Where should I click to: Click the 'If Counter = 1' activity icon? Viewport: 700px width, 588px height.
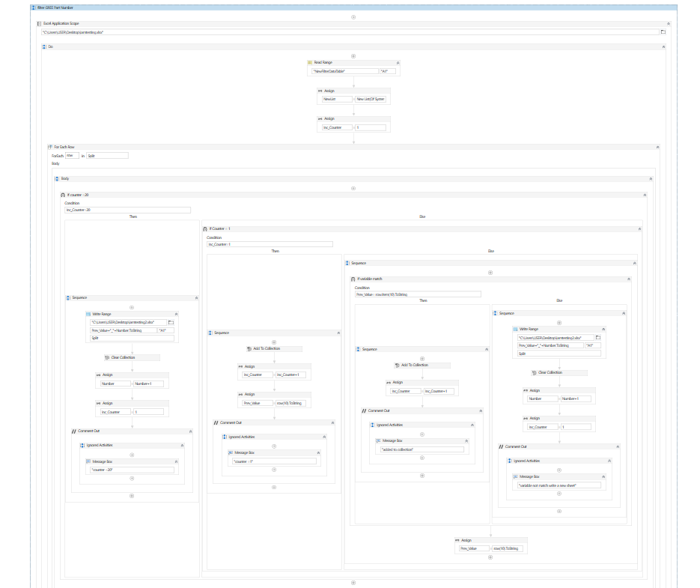205,228
